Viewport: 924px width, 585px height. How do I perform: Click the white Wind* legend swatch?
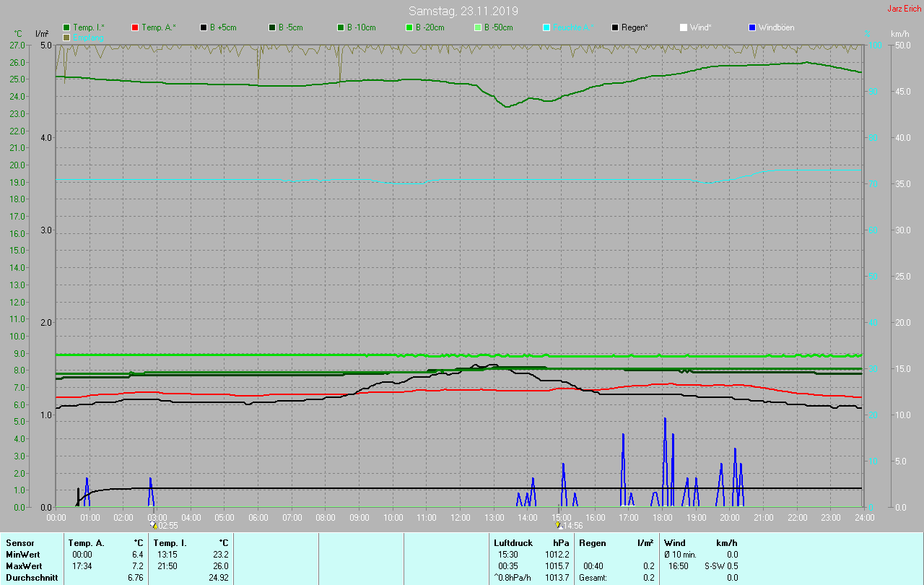point(684,27)
